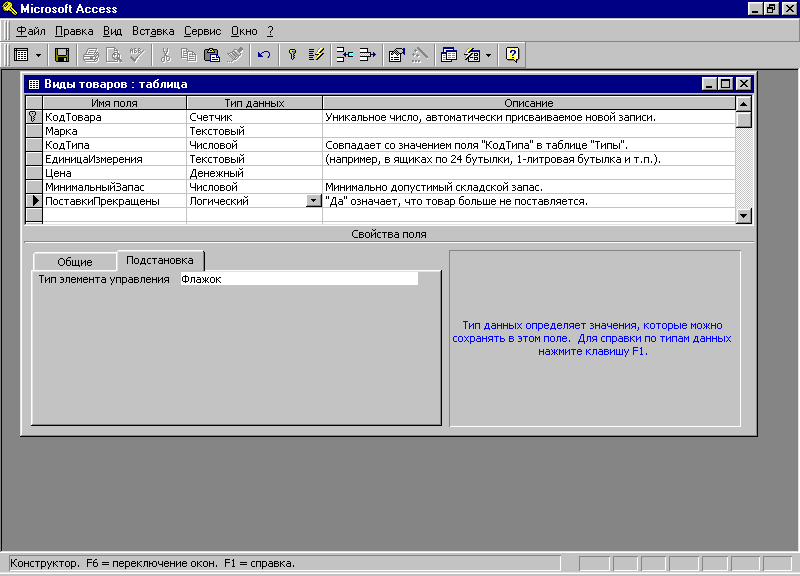Click the field name Цена
Viewport: 800px width, 576px height.
coord(115,173)
